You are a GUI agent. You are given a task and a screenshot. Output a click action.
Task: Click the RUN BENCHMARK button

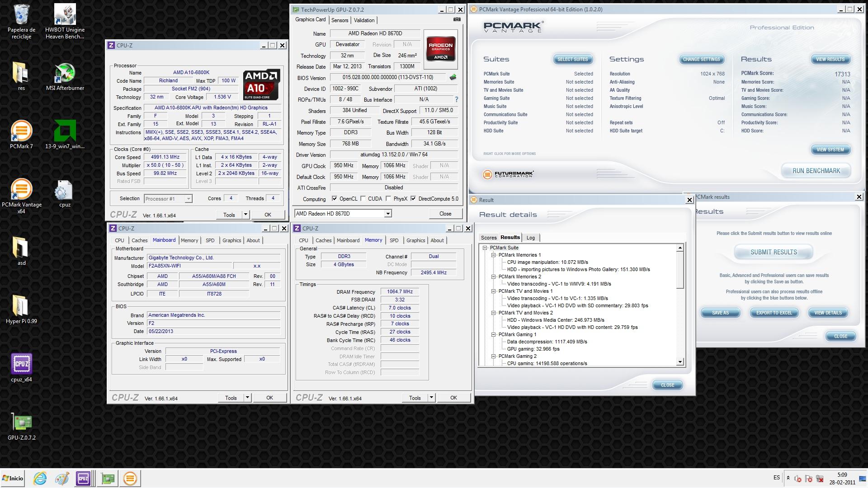(x=816, y=171)
